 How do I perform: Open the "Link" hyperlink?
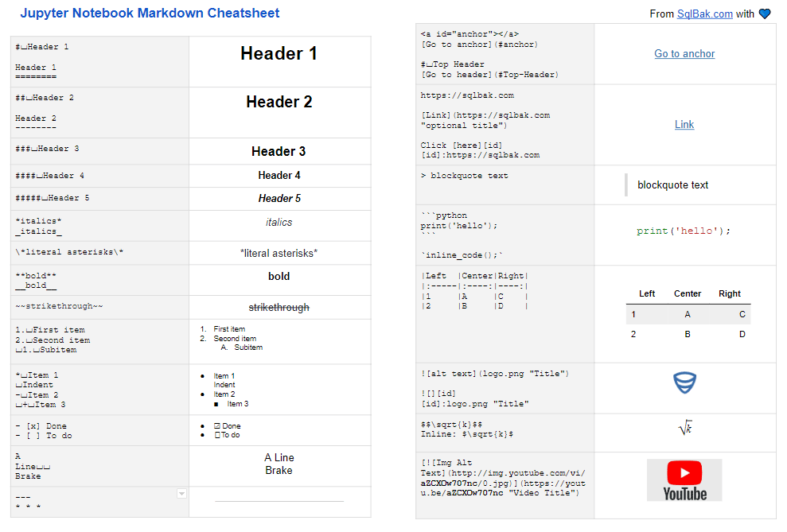(684, 125)
